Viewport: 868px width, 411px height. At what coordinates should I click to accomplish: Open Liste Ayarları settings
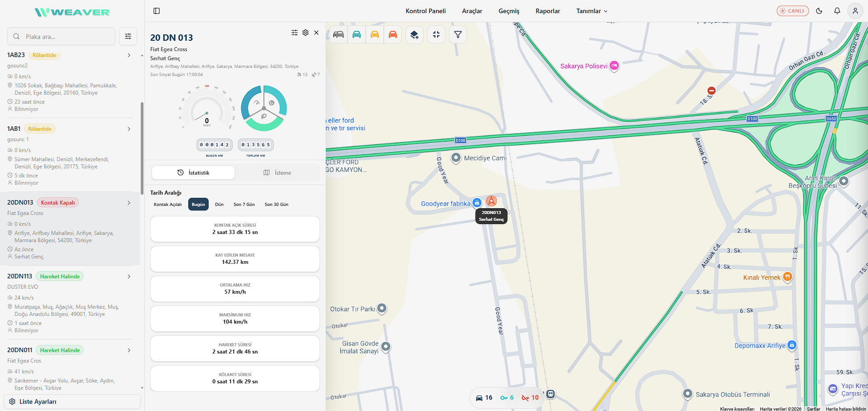(x=72, y=401)
